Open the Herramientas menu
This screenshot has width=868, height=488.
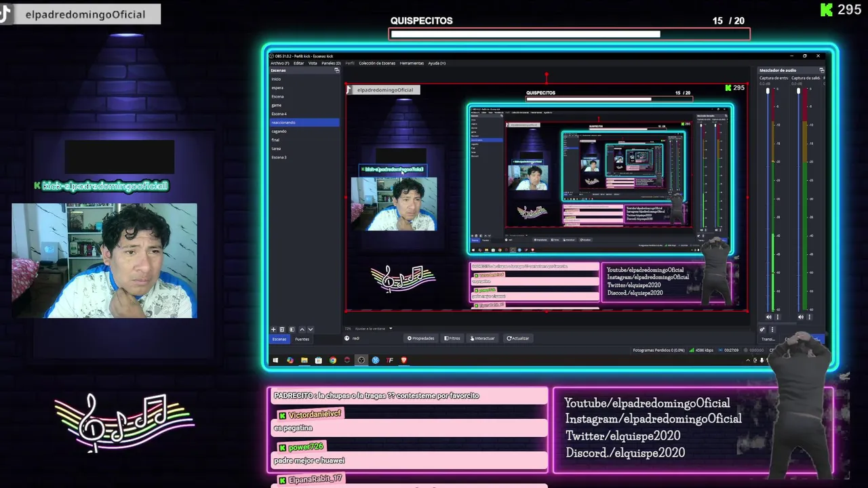(412, 63)
